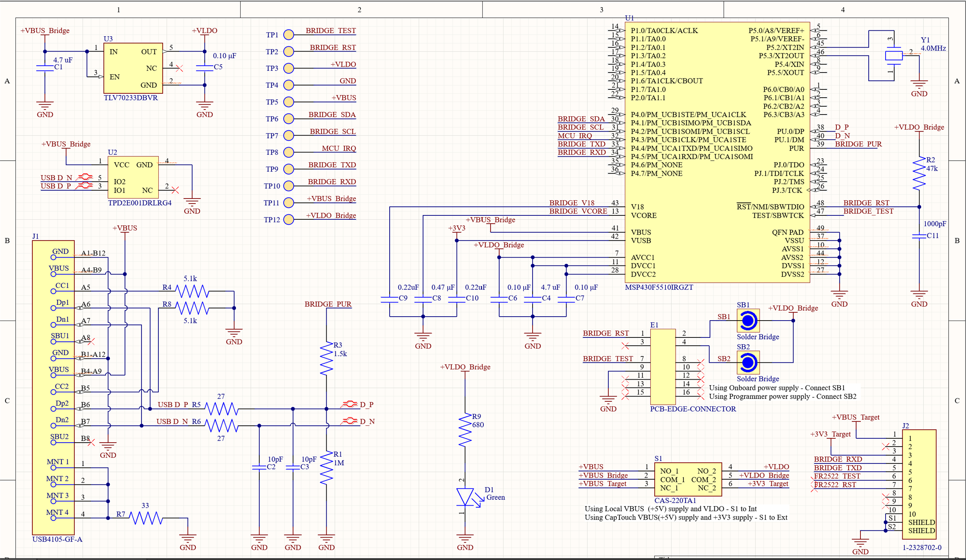
Task: Click capacitor C8 0.47 µF symbol
Action: pyautogui.click(x=423, y=300)
